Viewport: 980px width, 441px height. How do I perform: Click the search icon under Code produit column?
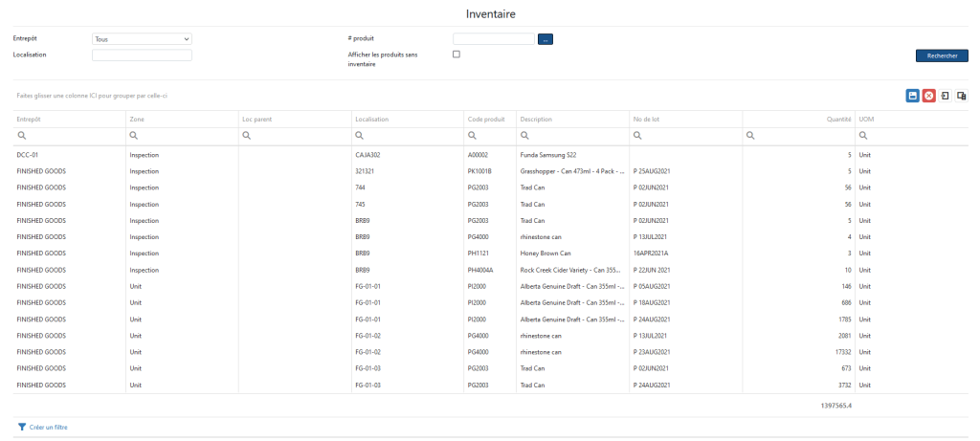click(472, 136)
